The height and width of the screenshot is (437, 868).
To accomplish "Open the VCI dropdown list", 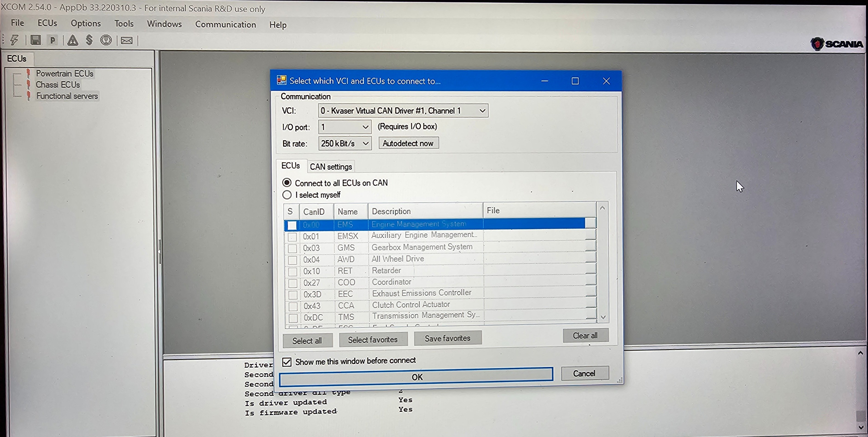I will coord(483,110).
